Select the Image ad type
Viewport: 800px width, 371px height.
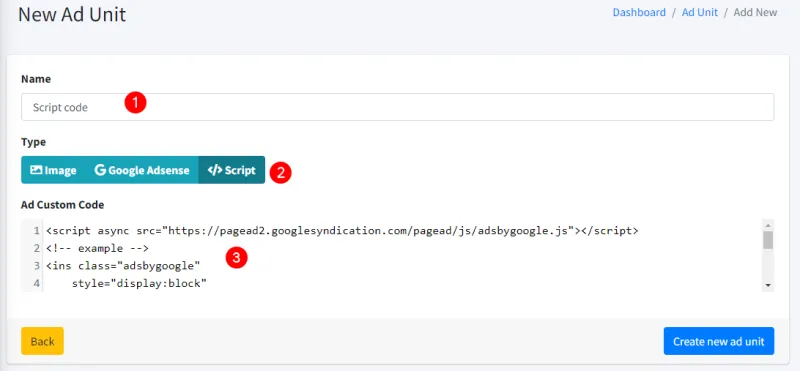click(53, 170)
